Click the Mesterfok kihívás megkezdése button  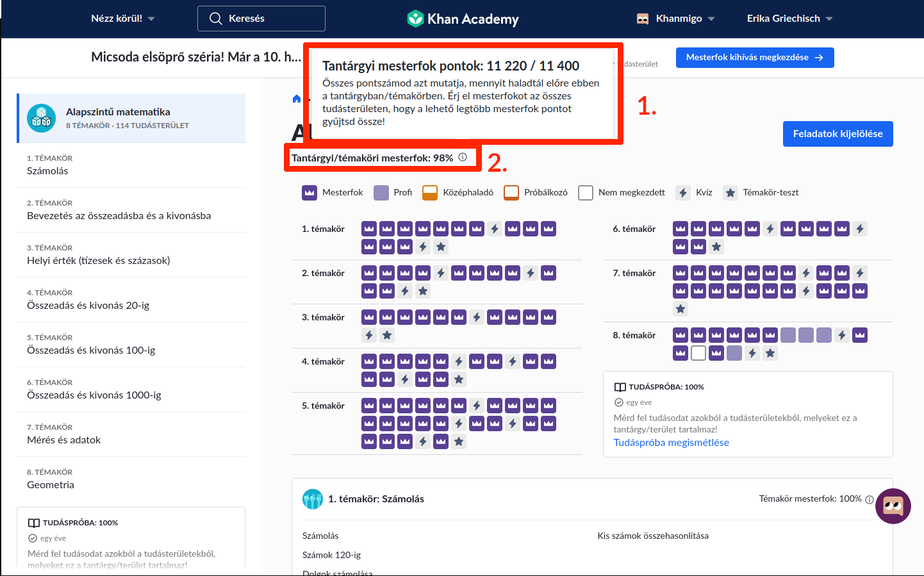coord(755,58)
